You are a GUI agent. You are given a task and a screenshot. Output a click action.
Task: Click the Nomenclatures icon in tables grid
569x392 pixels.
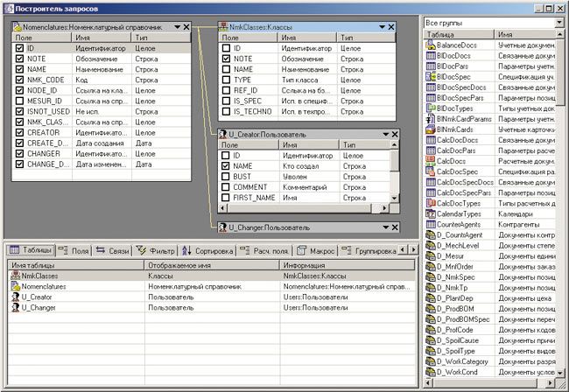tap(16, 286)
